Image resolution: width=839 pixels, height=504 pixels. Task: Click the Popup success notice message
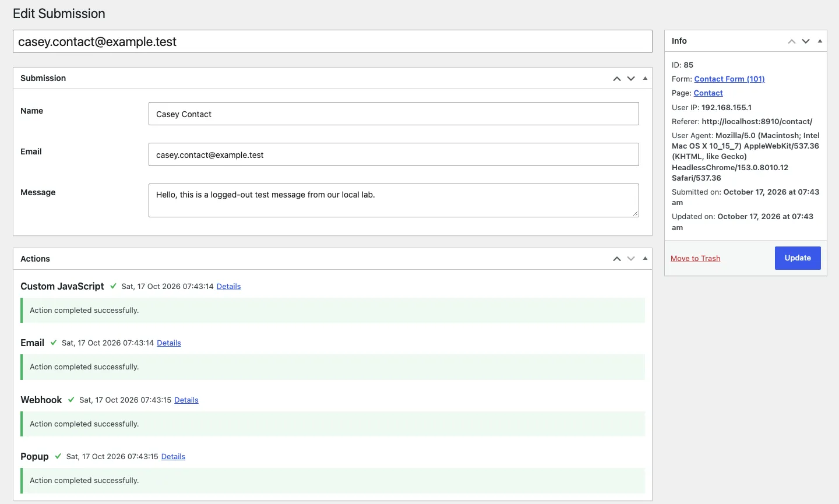333,481
